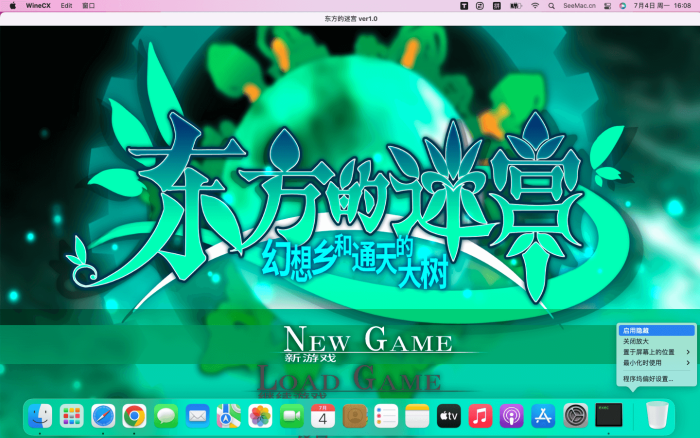Image resolution: width=700 pixels, height=438 pixels.
Task: Enable dock hiding via 启用隐藏
Action: (x=636, y=330)
